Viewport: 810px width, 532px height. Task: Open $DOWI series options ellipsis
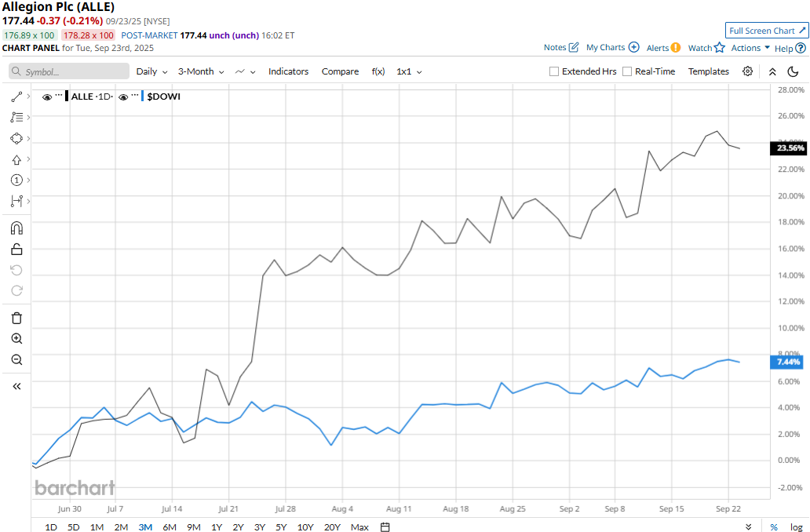[135, 96]
